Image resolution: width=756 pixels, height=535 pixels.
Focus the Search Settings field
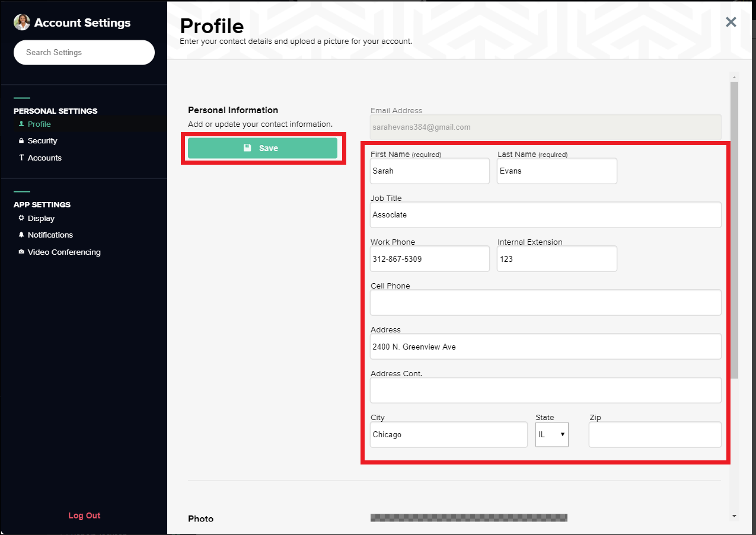click(84, 52)
